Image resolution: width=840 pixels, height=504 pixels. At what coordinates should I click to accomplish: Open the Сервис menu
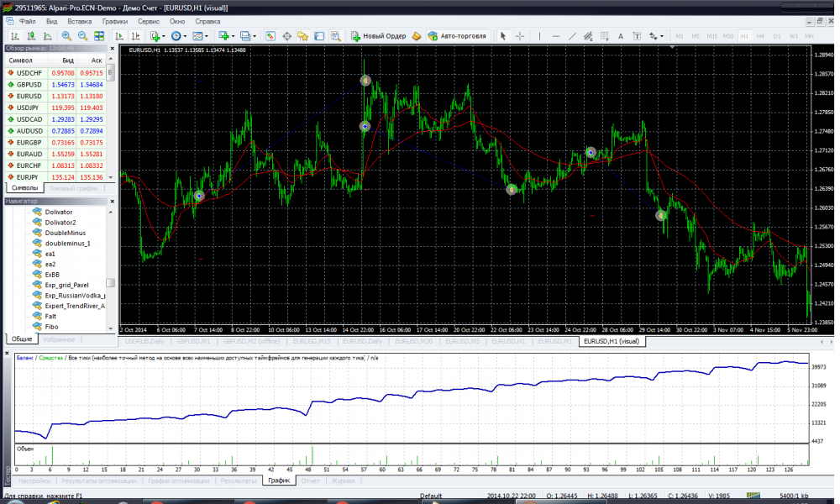[x=149, y=22]
